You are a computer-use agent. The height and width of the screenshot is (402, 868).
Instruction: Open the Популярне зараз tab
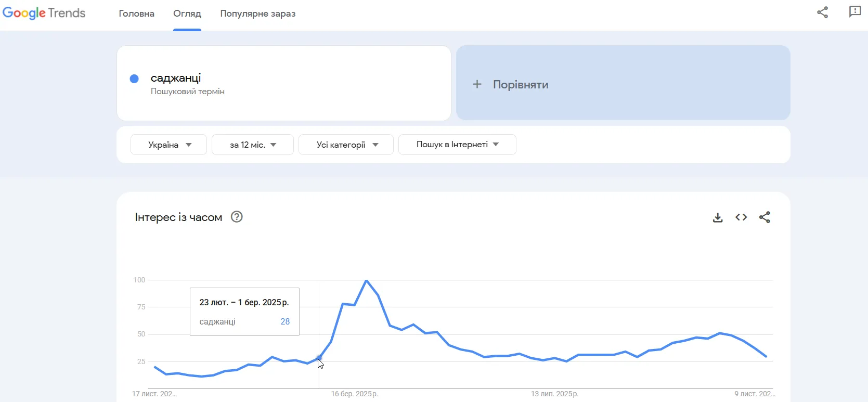(258, 14)
